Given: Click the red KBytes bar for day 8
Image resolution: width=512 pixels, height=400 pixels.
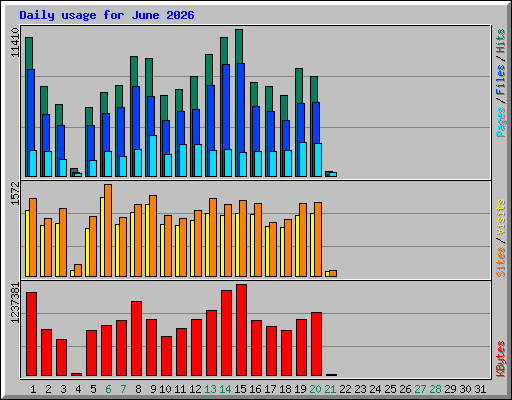Looking at the screenshot, I should coord(136,338).
